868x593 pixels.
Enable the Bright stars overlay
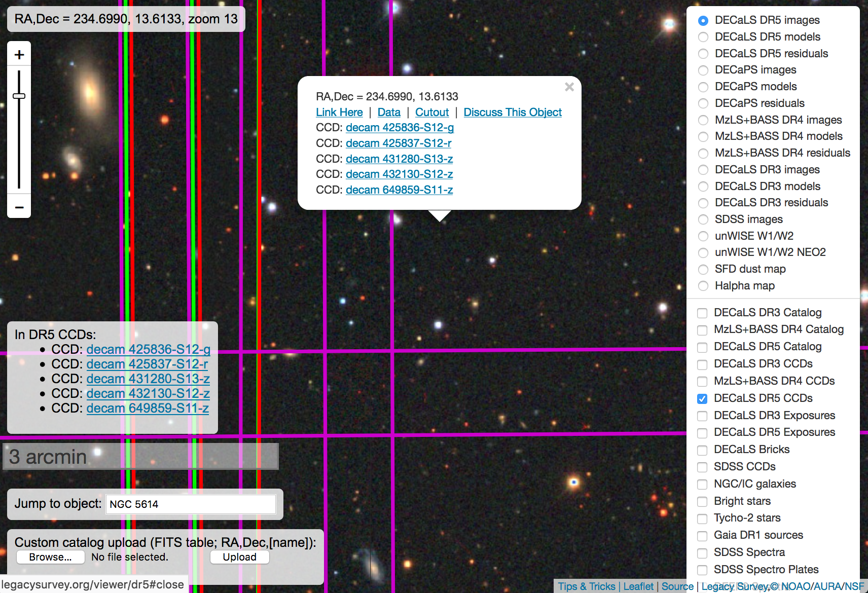(702, 502)
